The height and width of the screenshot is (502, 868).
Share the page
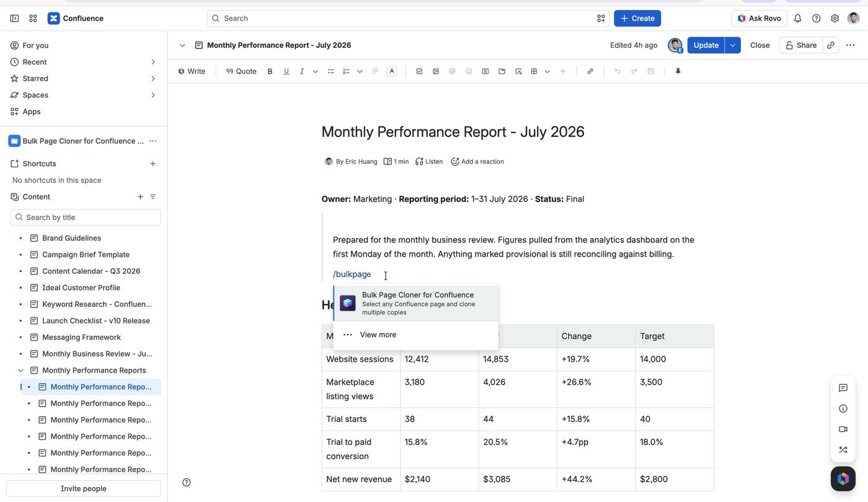pos(801,45)
